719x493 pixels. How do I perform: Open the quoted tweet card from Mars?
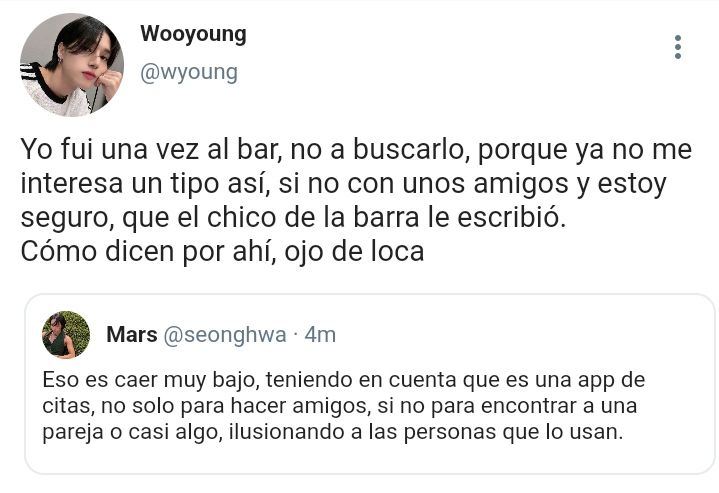click(x=370, y=384)
